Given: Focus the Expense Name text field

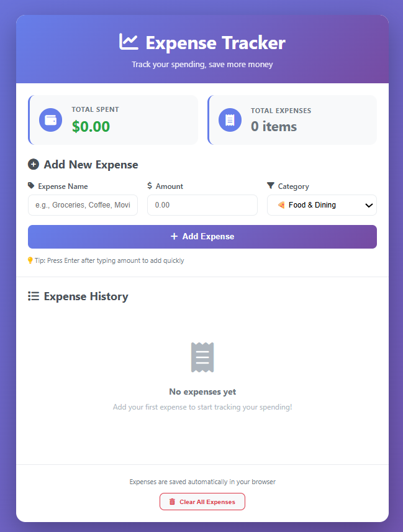Looking at the screenshot, I should (83, 205).
